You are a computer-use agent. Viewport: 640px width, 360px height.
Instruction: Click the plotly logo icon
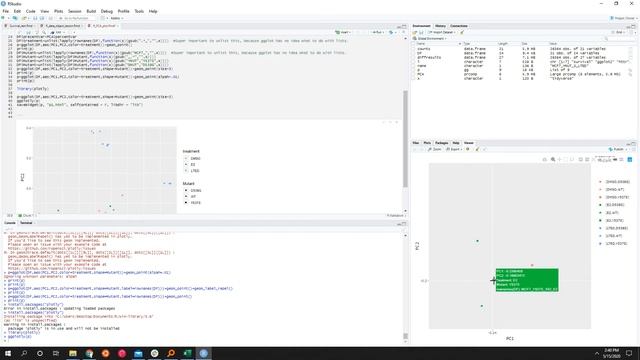(630, 160)
